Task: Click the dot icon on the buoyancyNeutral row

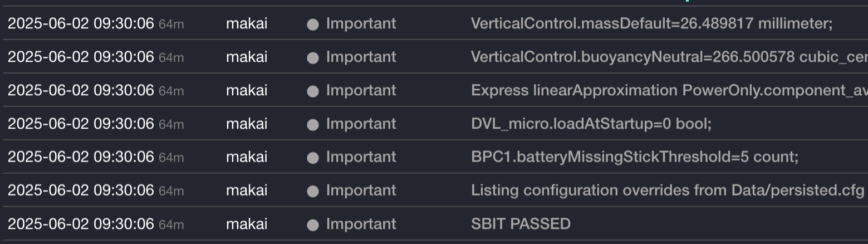Action: [313, 57]
